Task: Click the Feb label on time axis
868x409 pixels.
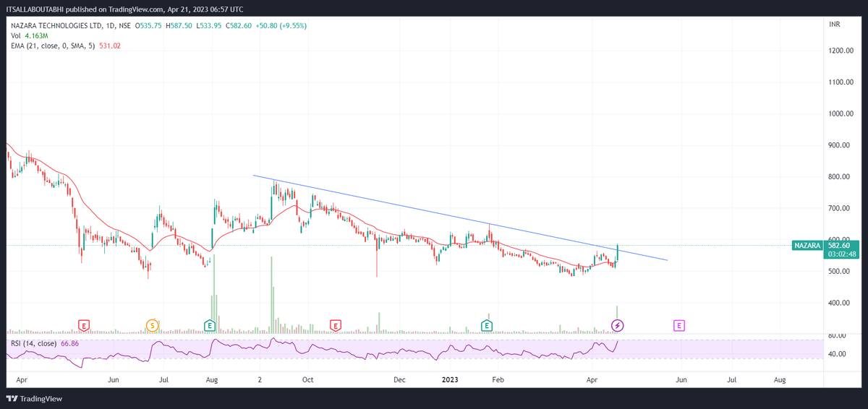Action: [498, 379]
